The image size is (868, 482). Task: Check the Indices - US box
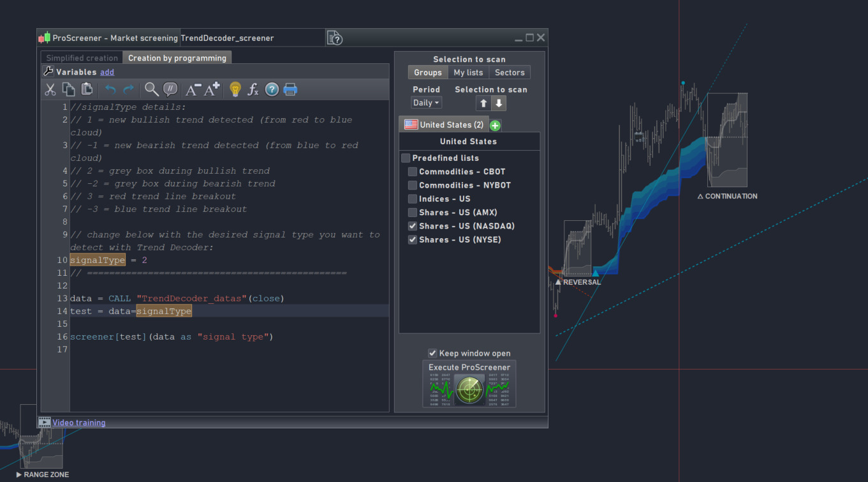(x=413, y=199)
